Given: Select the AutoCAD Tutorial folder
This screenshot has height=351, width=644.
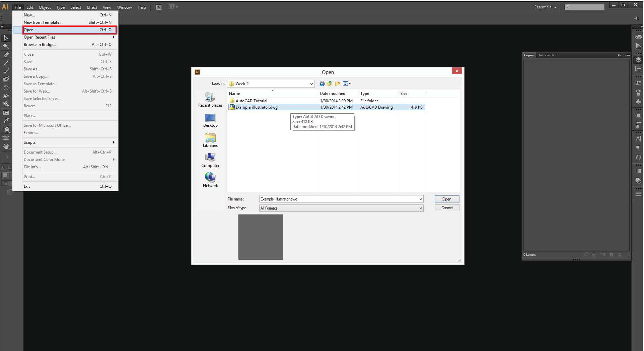Looking at the screenshot, I should click(327, 101).
